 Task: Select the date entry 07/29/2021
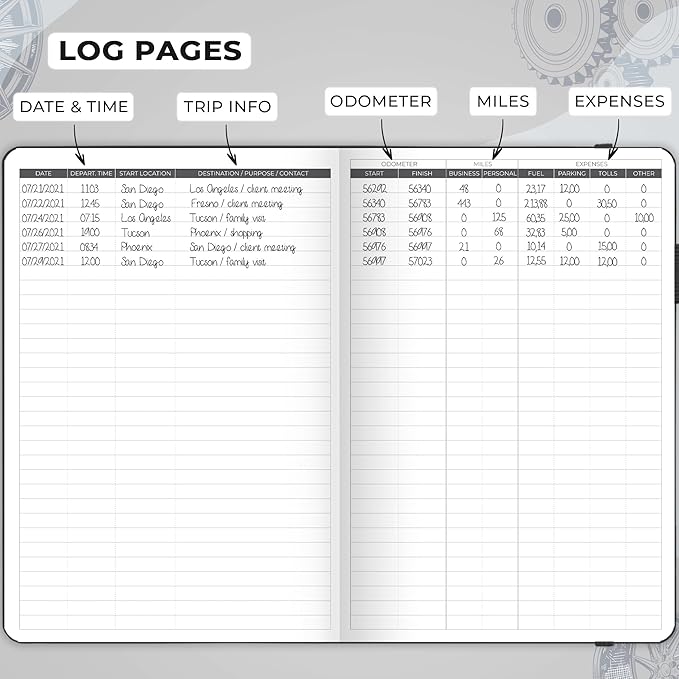tap(42, 262)
